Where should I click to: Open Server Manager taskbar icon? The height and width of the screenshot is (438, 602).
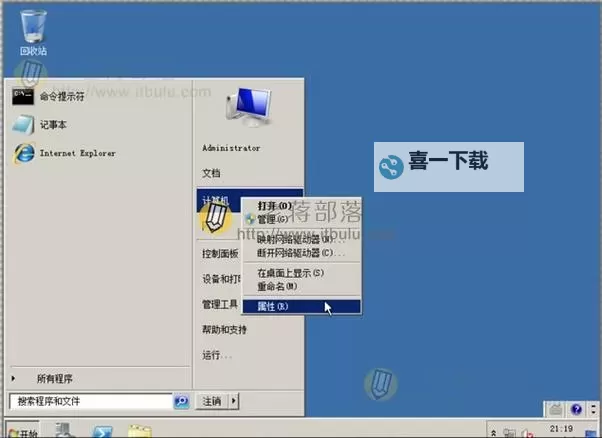point(64,430)
